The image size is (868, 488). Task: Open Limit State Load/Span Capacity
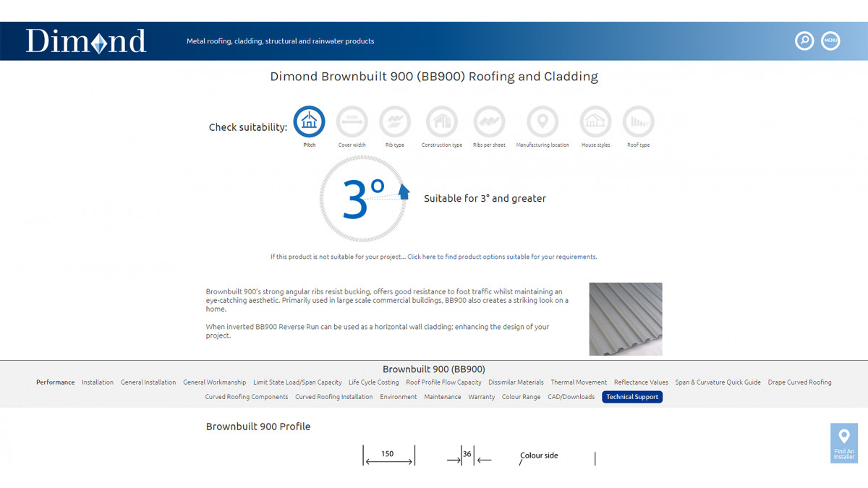pyautogui.click(x=297, y=382)
